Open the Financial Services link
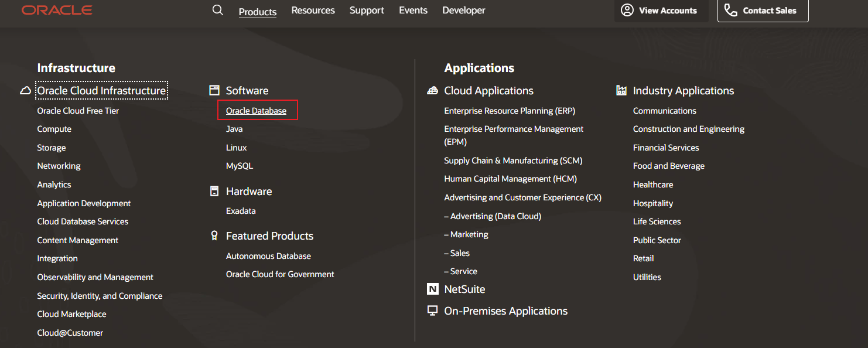The height and width of the screenshot is (348, 868). (666, 148)
